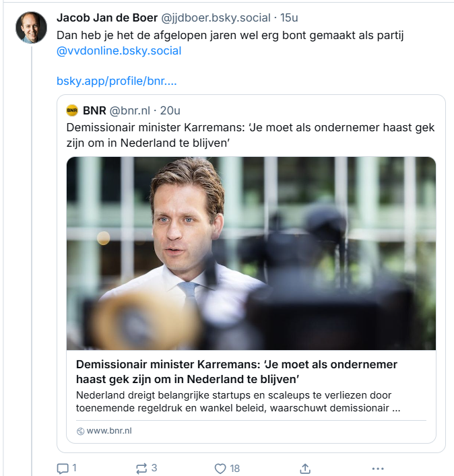Click the yellow BNR logo avatar
The image size is (454, 476).
click(72, 110)
